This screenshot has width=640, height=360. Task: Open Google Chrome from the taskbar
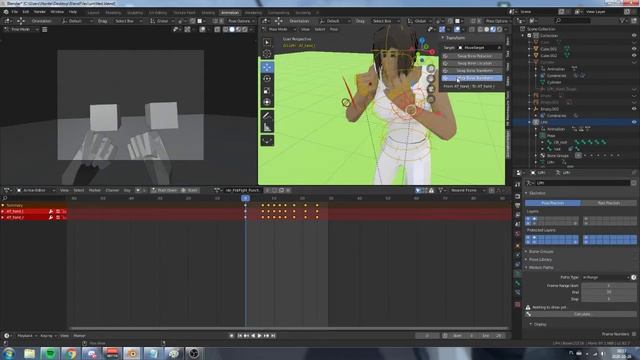(71, 353)
